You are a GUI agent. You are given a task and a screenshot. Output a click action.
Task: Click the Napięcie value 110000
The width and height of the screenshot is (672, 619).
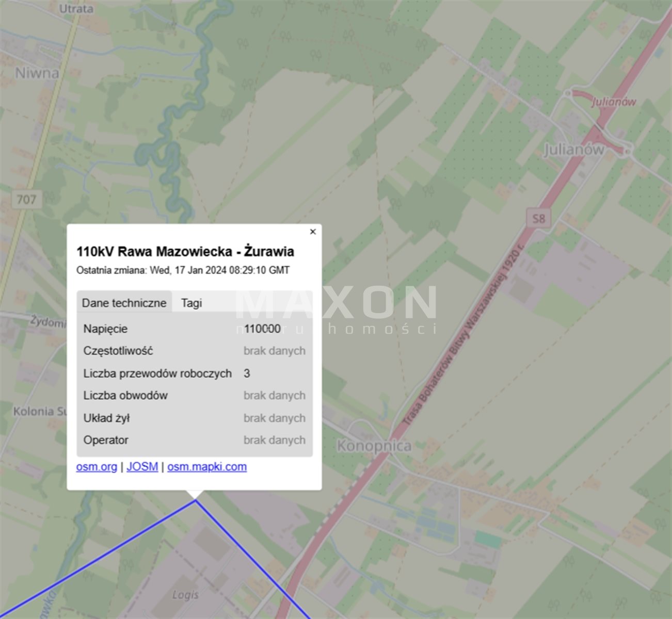[x=262, y=329]
